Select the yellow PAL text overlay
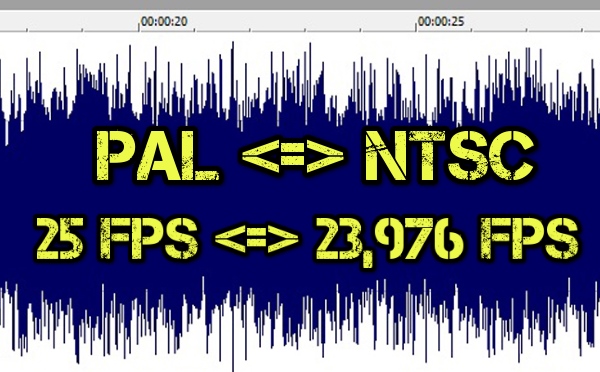This screenshot has height=372, width=600. (157, 156)
